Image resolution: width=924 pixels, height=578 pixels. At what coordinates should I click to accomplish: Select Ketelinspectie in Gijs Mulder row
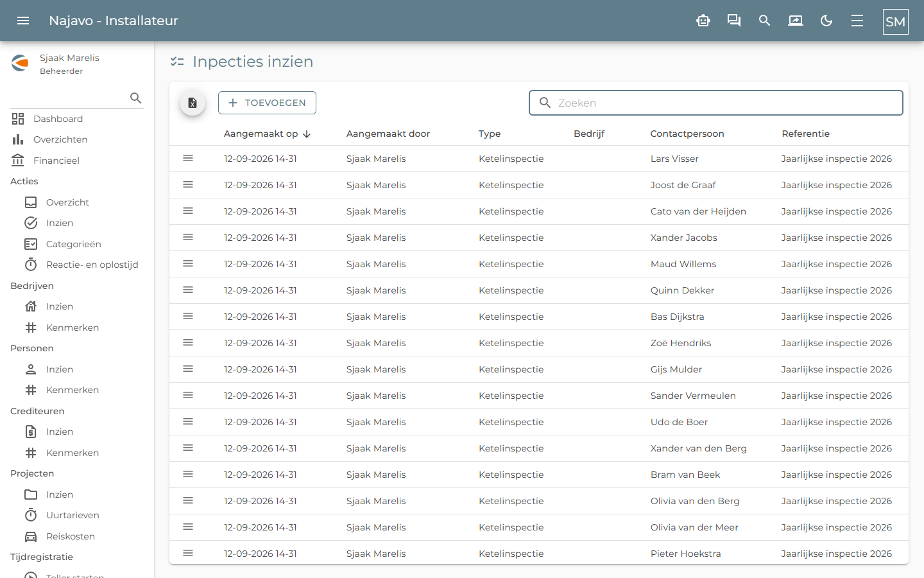pyautogui.click(x=511, y=369)
